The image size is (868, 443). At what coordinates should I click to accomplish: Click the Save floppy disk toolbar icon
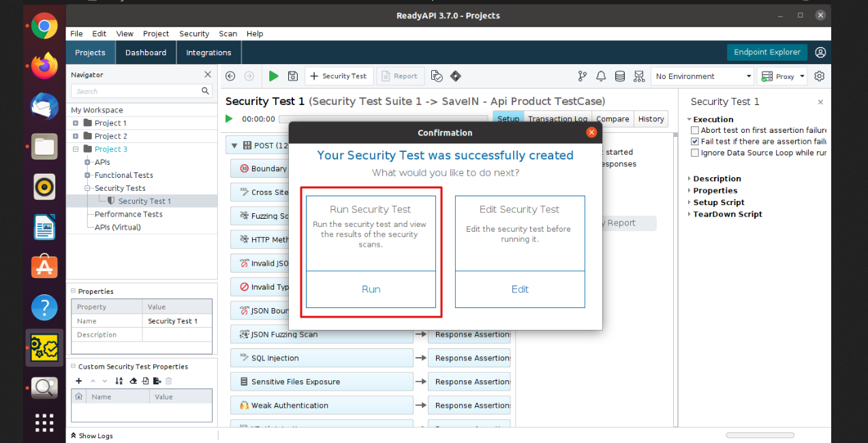[x=293, y=76]
